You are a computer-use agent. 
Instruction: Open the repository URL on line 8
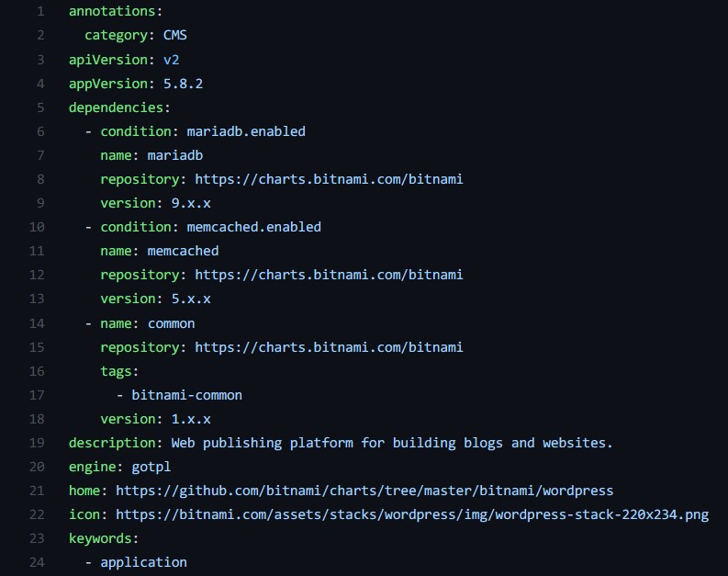[x=329, y=179]
